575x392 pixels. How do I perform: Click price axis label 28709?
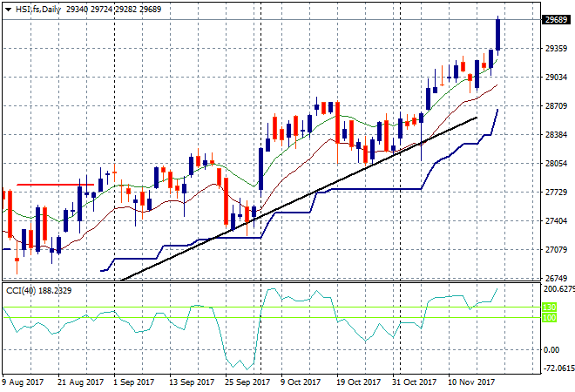pos(556,106)
